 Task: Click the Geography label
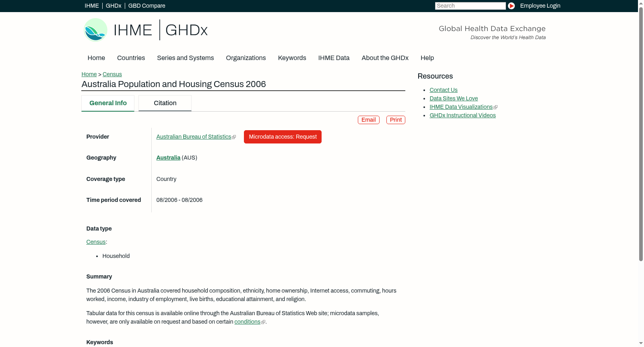coord(101,158)
